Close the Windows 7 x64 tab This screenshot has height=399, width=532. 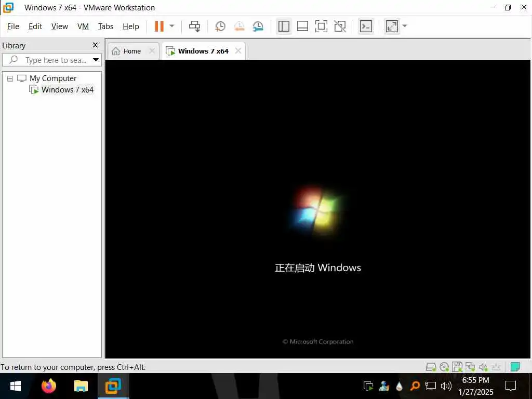click(x=238, y=51)
